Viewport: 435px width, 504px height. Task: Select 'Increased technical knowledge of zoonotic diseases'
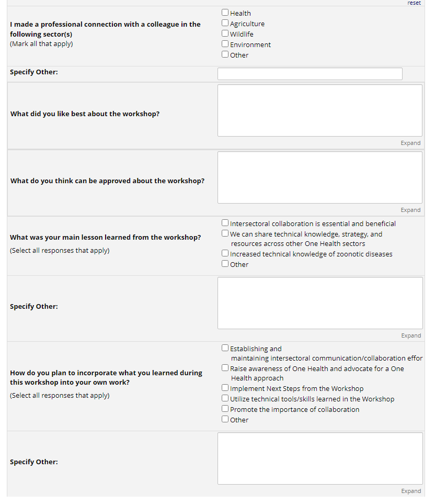click(x=225, y=253)
